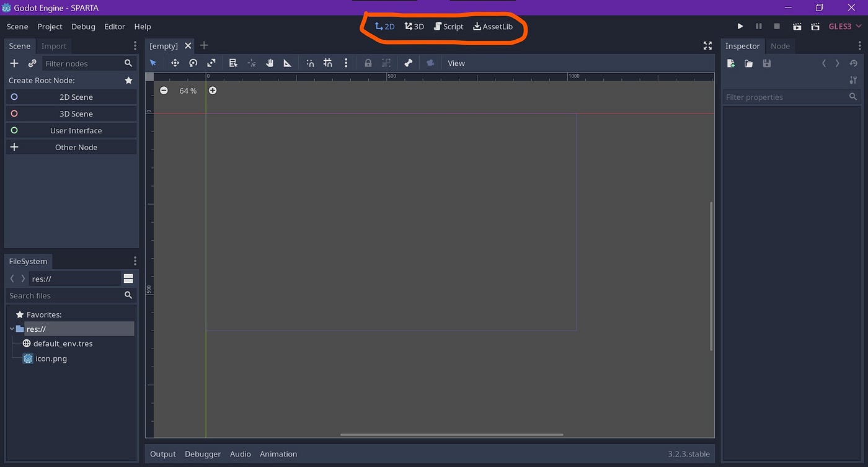The width and height of the screenshot is (868, 467).
Task: Create new resource in Inspector
Action: click(x=731, y=63)
